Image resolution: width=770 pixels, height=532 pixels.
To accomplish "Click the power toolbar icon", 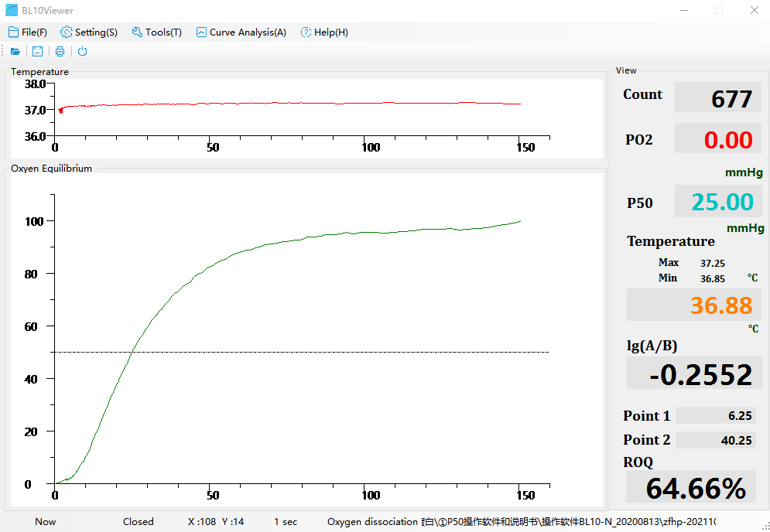I will coord(83,52).
